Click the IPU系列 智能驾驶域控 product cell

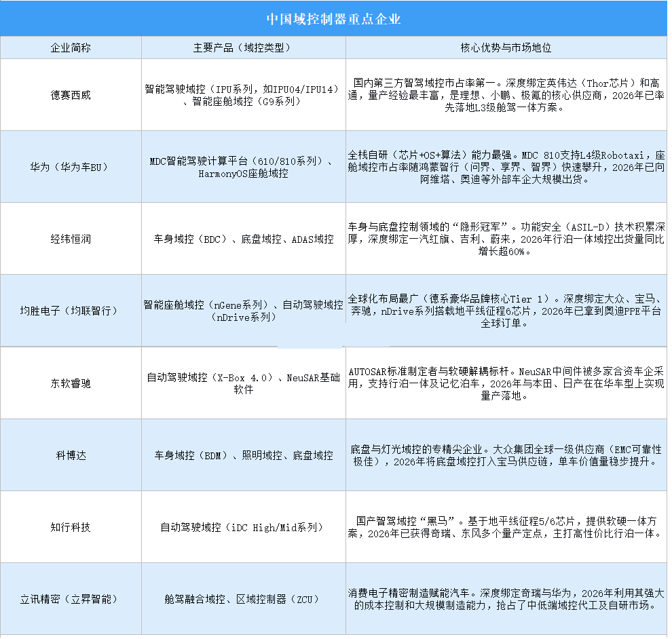[x=244, y=95]
